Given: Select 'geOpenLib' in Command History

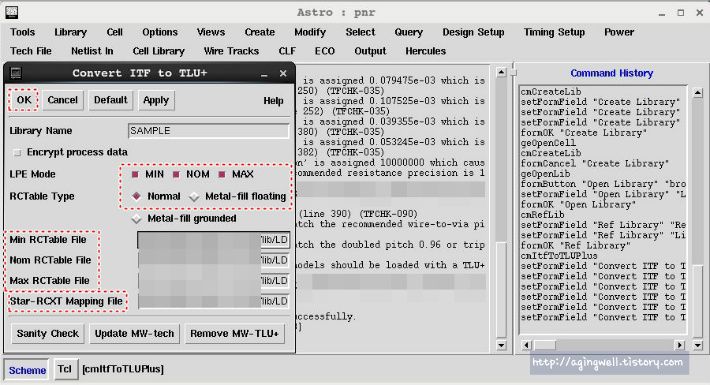Looking at the screenshot, I should click(x=546, y=174).
